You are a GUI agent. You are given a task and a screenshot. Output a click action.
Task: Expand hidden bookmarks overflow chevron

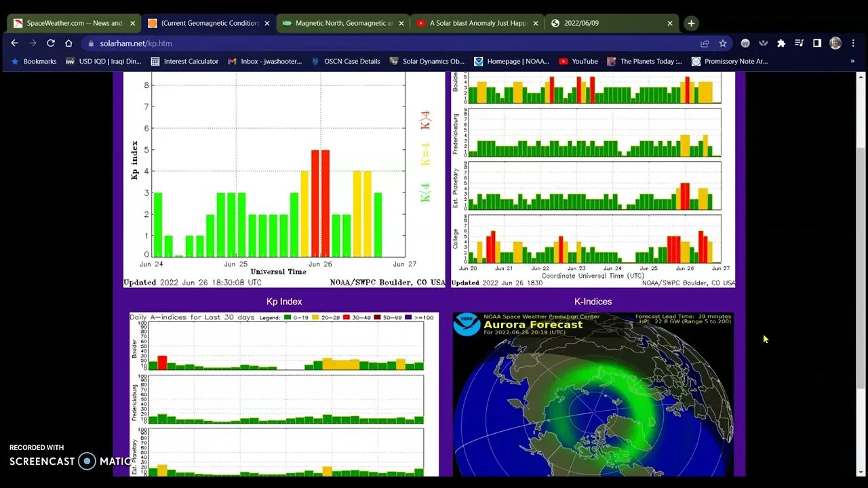coord(852,61)
